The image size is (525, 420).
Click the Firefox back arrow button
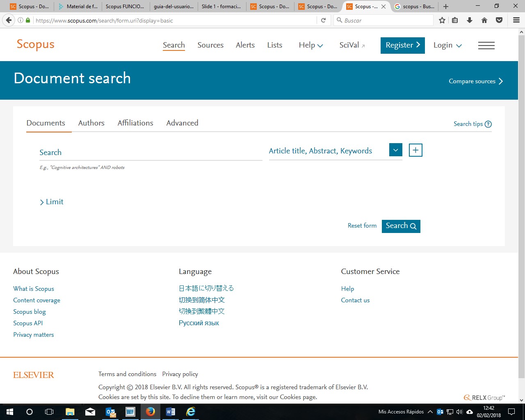point(9,20)
